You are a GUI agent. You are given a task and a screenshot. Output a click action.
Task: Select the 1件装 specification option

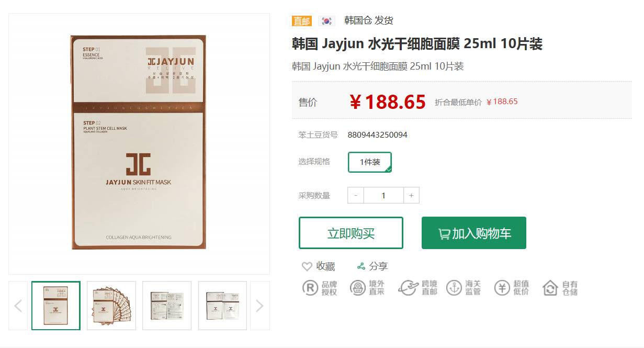(370, 162)
